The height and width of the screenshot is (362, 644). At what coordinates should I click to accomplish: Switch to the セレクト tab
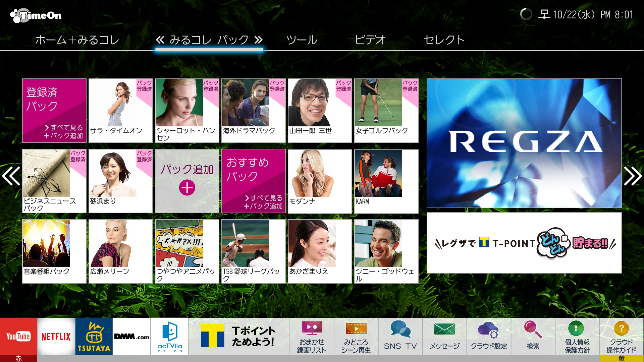(444, 40)
